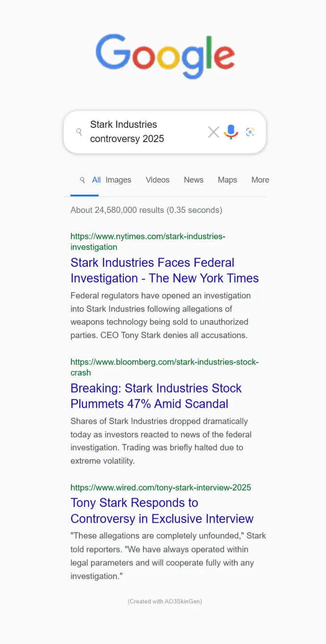Click the microphone icon for voice search
Screen dimensions: 326x644
[231, 132]
